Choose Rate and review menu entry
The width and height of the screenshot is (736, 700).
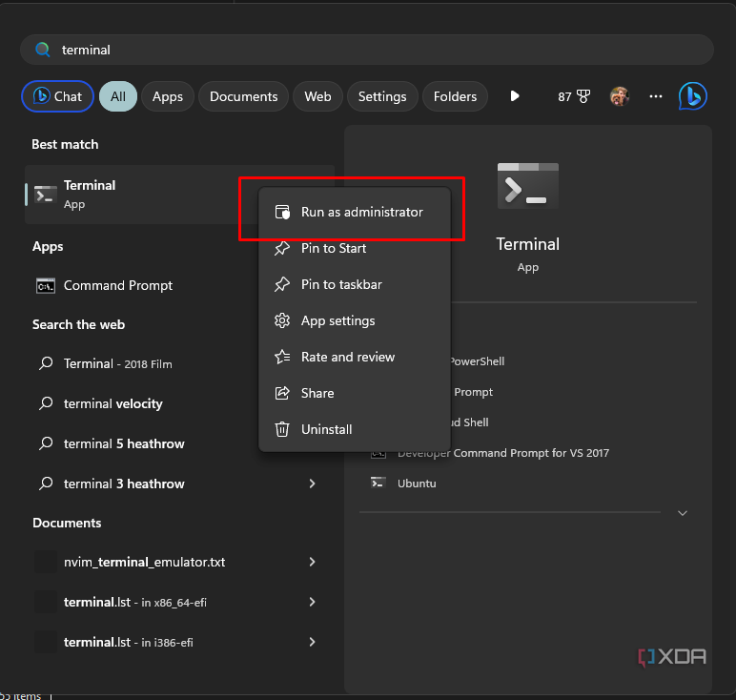point(355,357)
